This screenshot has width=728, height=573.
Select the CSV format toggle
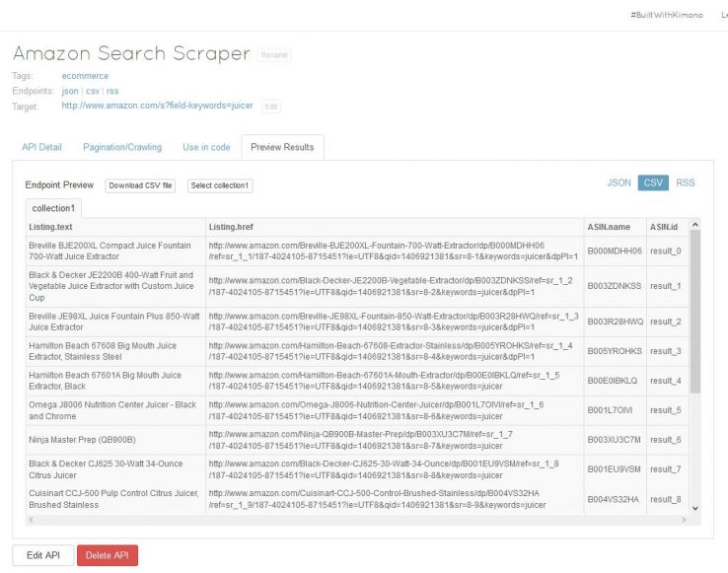[652, 182]
